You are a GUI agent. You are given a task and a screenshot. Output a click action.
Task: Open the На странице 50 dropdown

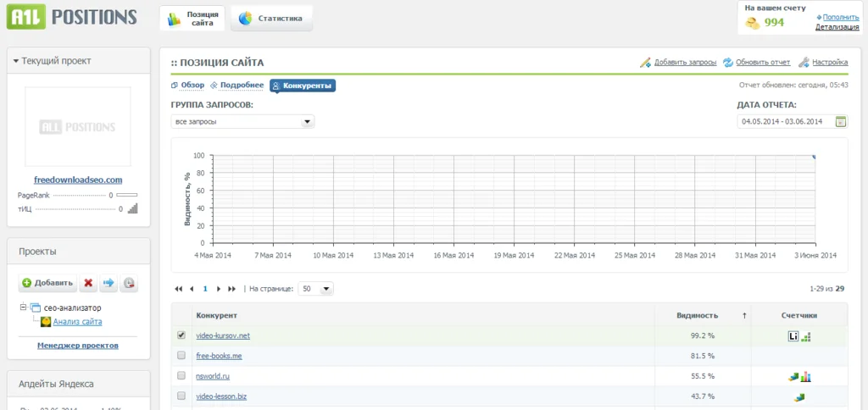point(315,289)
